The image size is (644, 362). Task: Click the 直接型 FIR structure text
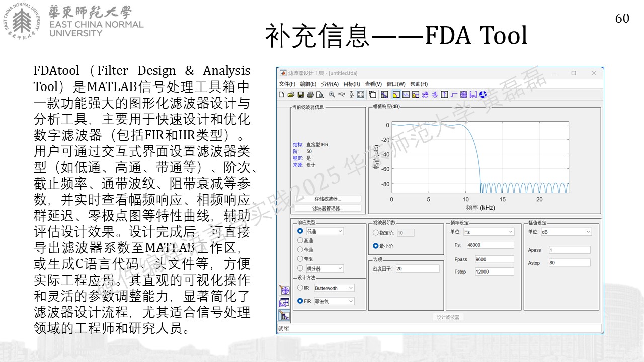(317, 144)
